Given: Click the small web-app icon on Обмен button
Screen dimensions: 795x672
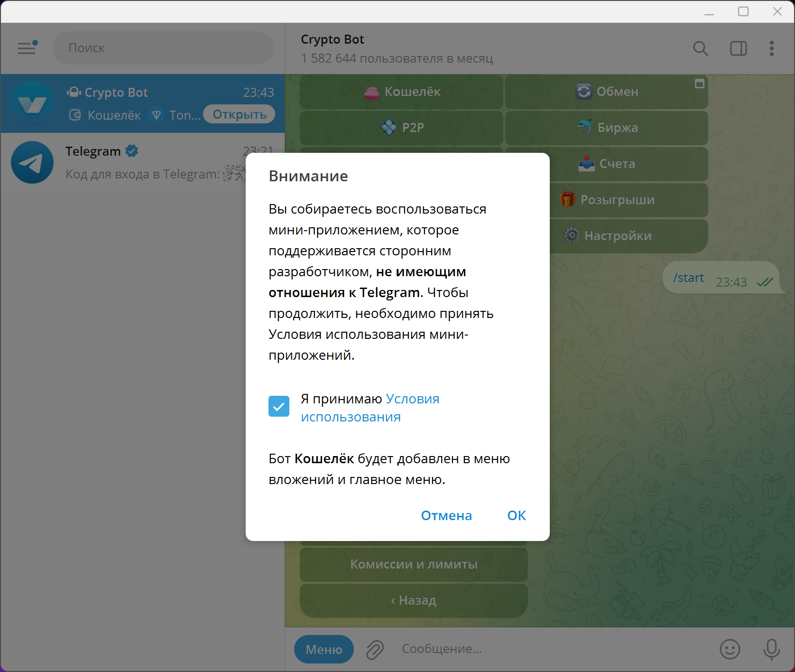Looking at the screenshot, I should pyautogui.click(x=700, y=84).
